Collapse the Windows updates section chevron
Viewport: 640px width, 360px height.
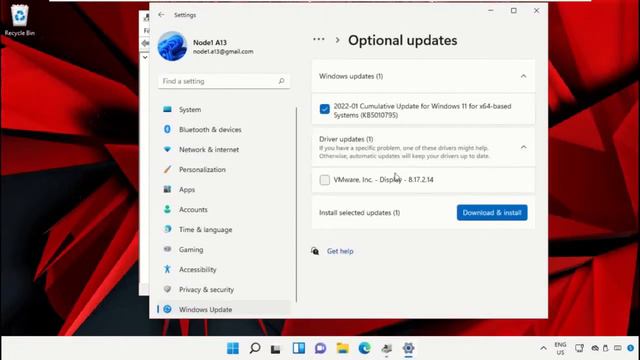pyautogui.click(x=523, y=76)
